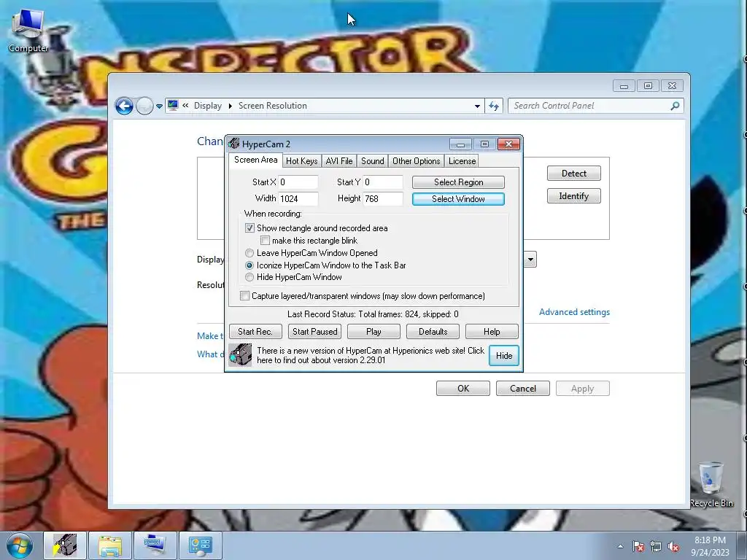Open the Action Center flag icon
This screenshot has width=747, height=560.
pyautogui.click(x=638, y=546)
